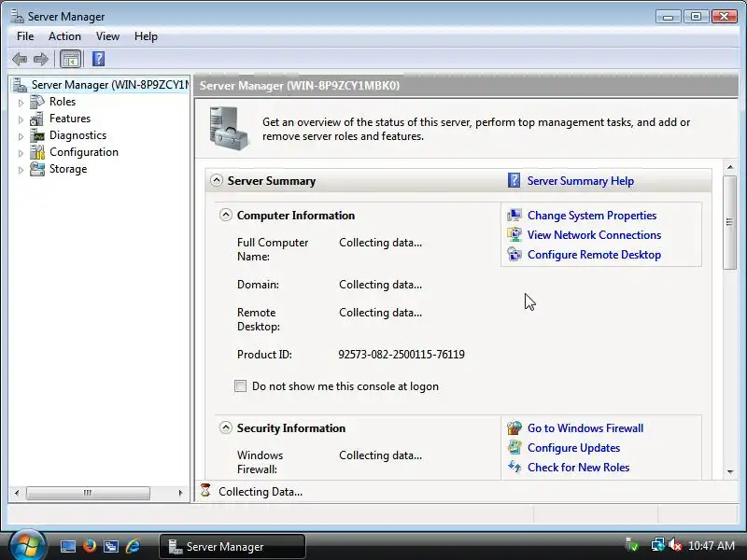The width and height of the screenshot is (747, 560).
Task: Open the View menu
Action: tap(107, 36)
